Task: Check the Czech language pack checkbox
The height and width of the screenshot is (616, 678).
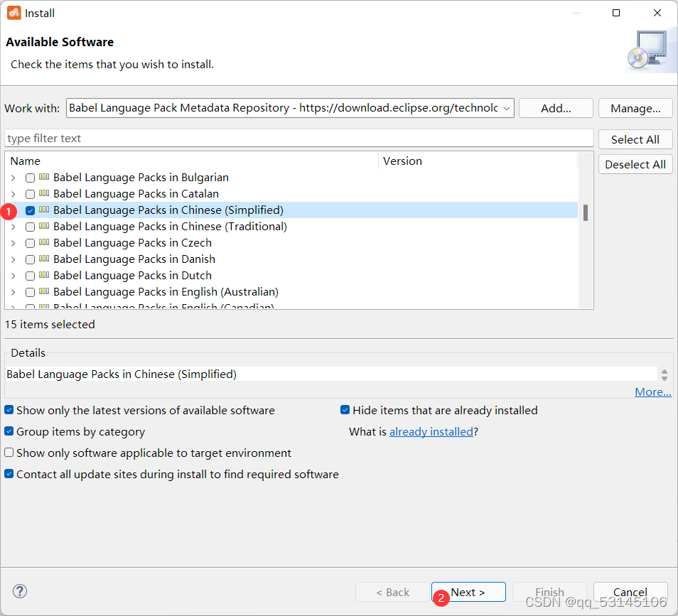Action: click(x=31, y=244)
